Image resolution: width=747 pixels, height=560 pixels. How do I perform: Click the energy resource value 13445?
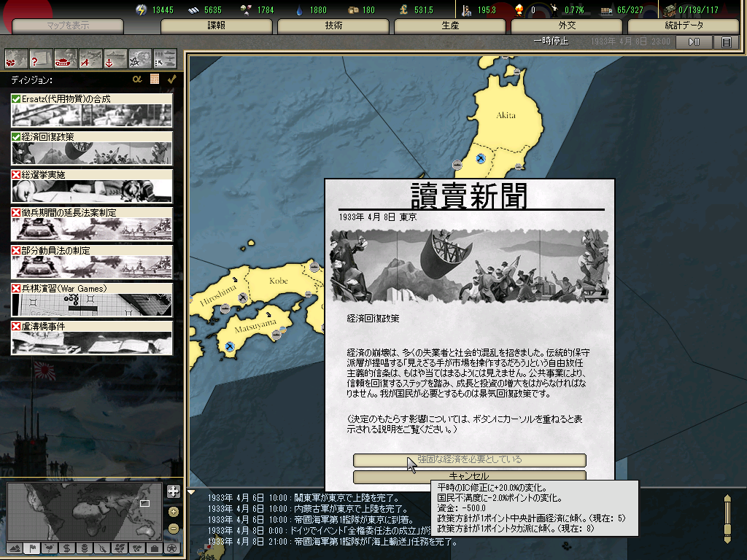click(x=163, y=10)
